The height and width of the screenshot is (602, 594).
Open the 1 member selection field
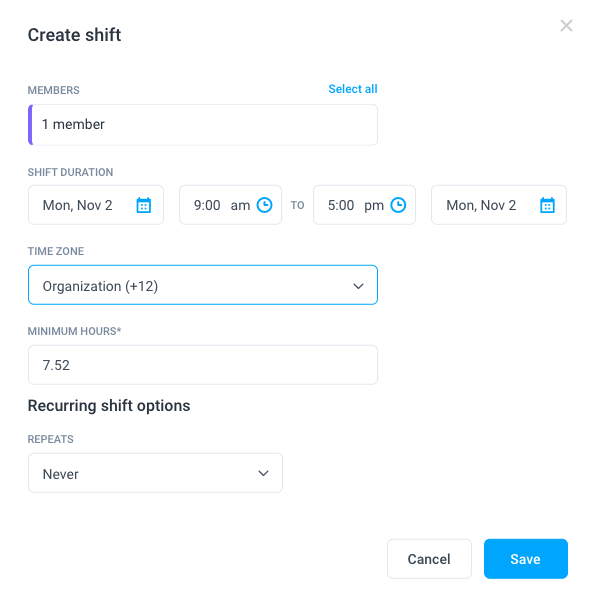(203, 125)
